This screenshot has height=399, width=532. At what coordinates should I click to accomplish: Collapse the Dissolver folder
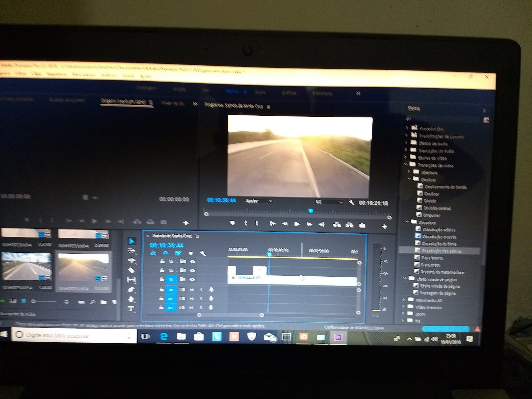(x=407, y=221)
